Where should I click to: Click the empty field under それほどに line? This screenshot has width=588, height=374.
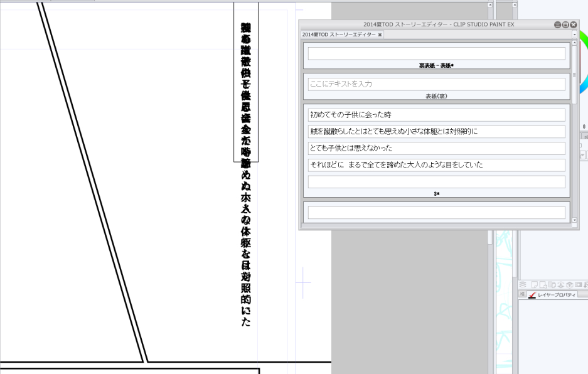click(437, 181)
